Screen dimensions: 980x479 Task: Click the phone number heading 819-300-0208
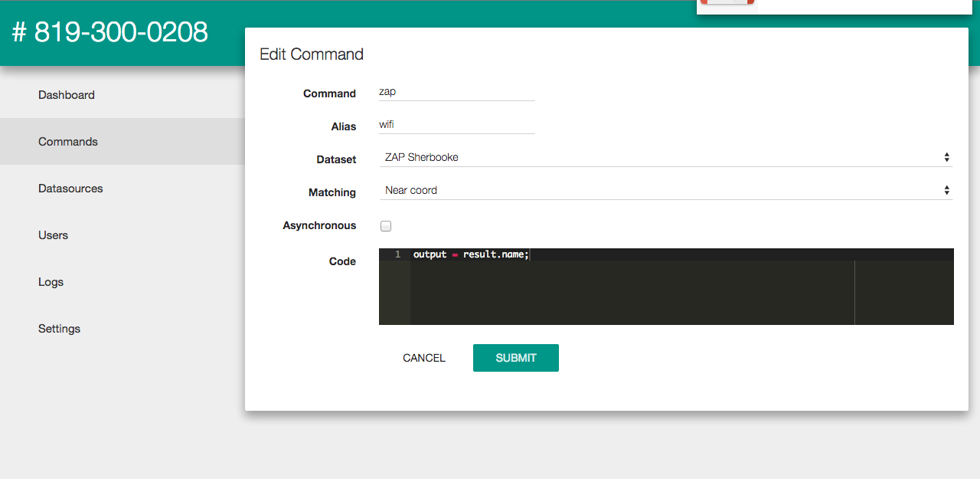tap(110, 32)
